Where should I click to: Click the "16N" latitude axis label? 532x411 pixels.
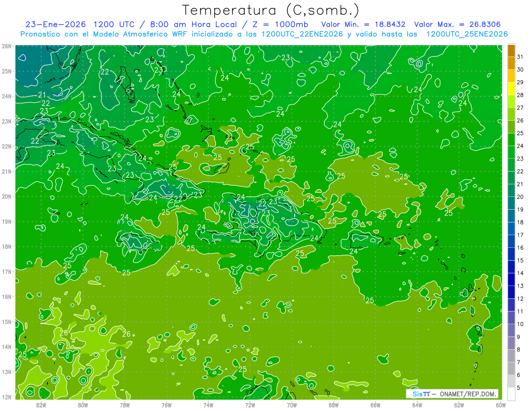point(6,297)
